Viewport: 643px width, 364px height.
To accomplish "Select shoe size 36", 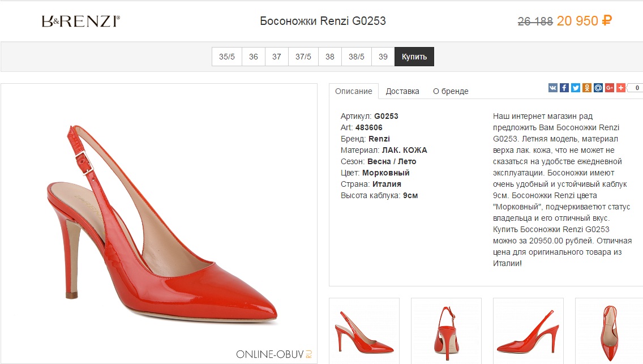I will click(254, 57).
